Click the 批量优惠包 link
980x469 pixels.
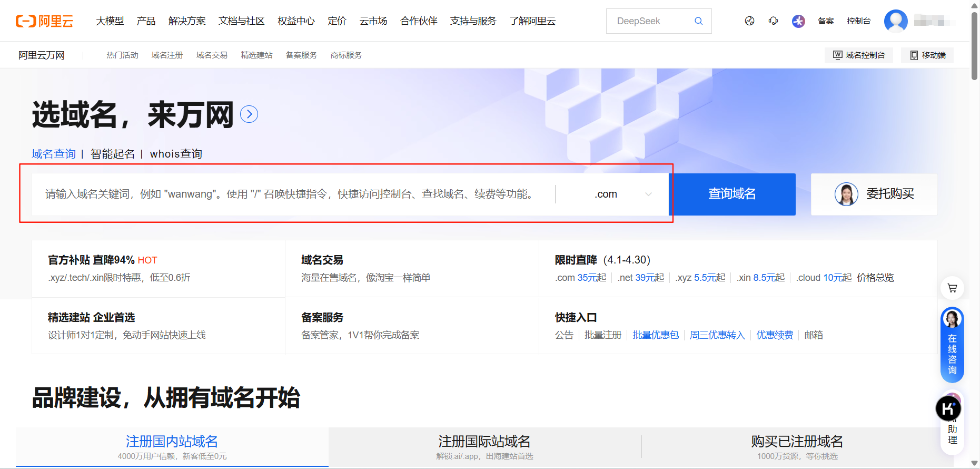tap(655, 335)
